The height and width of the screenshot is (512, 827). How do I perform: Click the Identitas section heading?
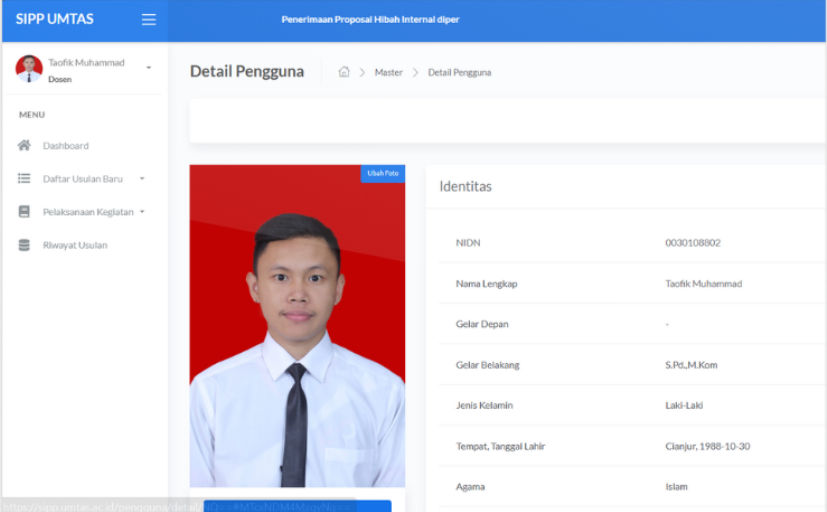(465, 186)
